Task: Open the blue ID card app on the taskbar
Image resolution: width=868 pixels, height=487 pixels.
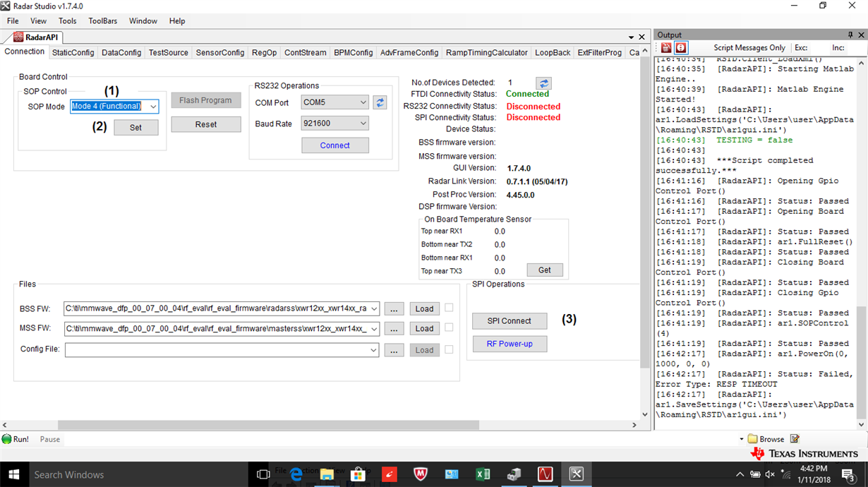Action: pyautogui.click(x=452, y=474)
